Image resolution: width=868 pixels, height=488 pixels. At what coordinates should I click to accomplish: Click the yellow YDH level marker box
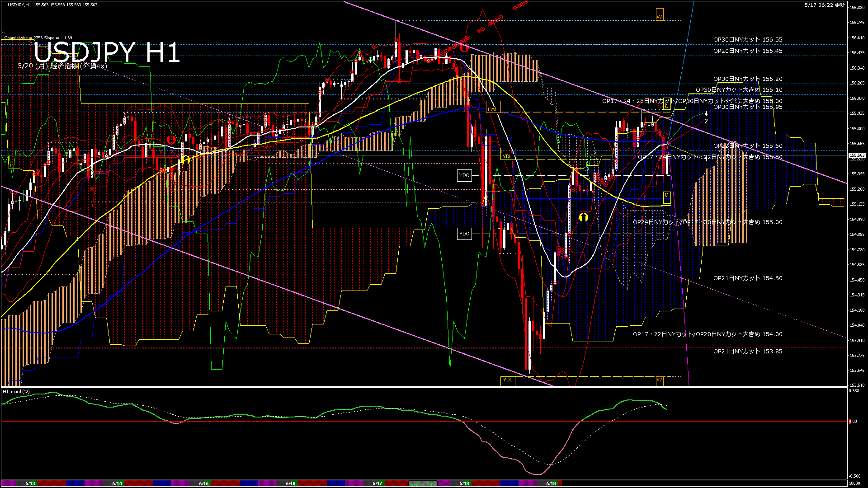(x=508, y=156)
